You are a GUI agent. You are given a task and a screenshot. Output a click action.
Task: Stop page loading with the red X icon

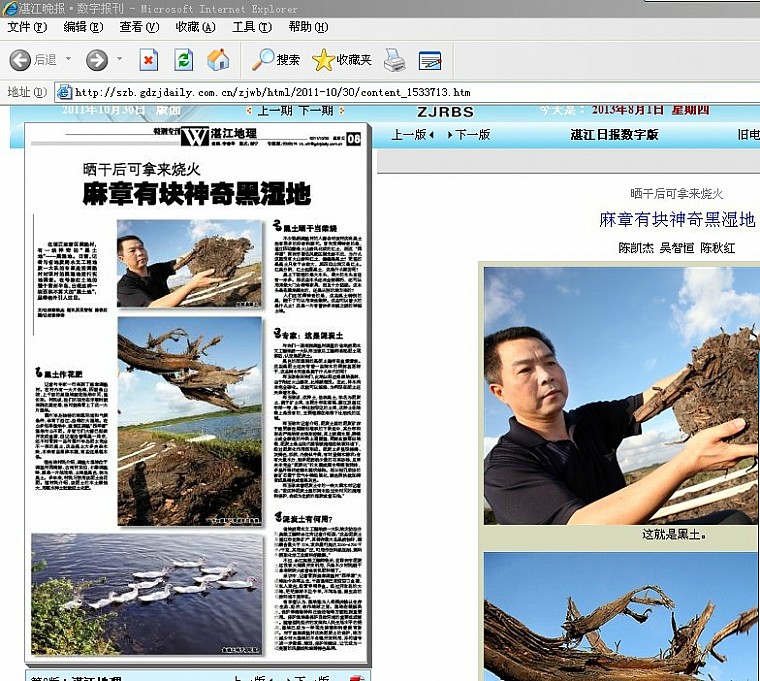pos(148,60)
